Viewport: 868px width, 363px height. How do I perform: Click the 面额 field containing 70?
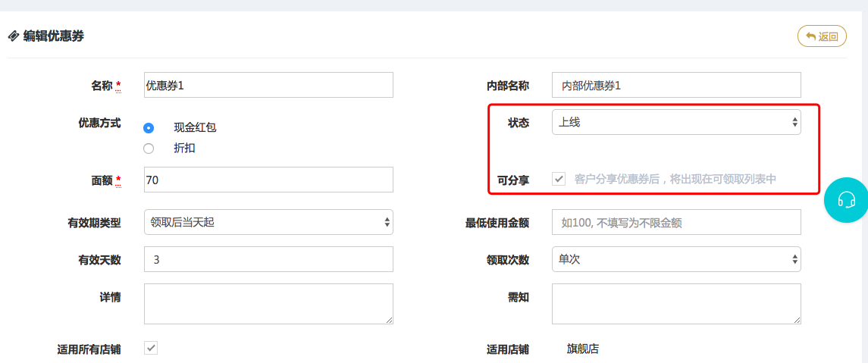[268, 180]
